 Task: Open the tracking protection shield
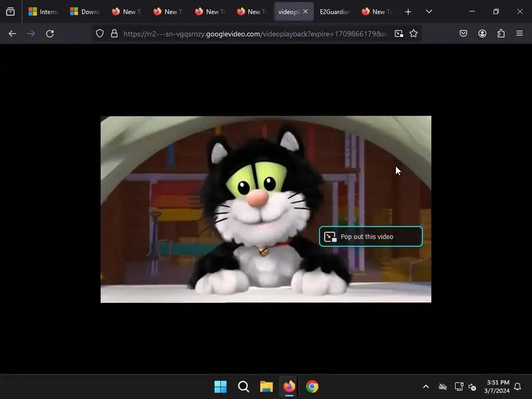[x=99, y=34]
